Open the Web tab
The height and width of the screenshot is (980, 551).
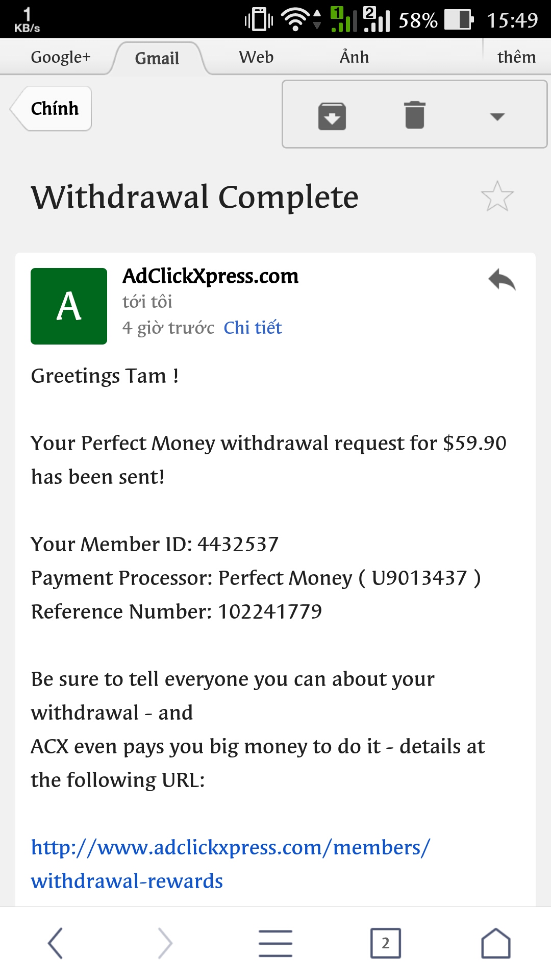click(x=256, y=57)
